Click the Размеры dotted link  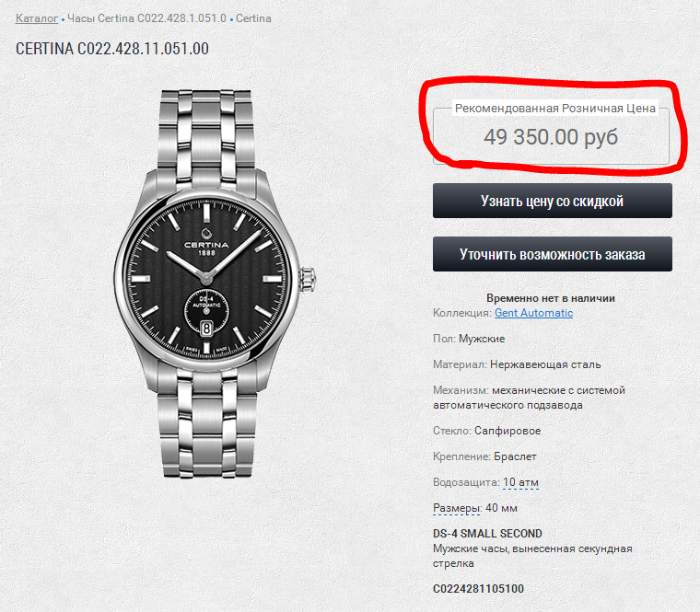click(457, 508)
